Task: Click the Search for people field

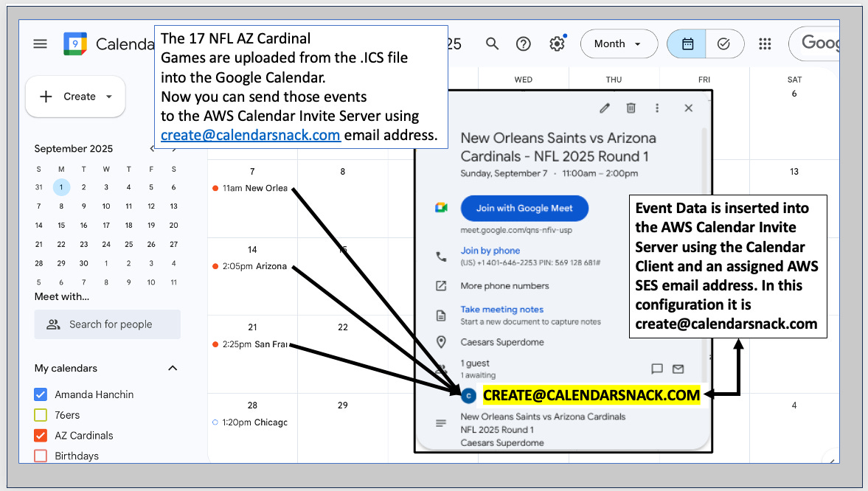Action: pyautogui.click(x=108, y=324)
